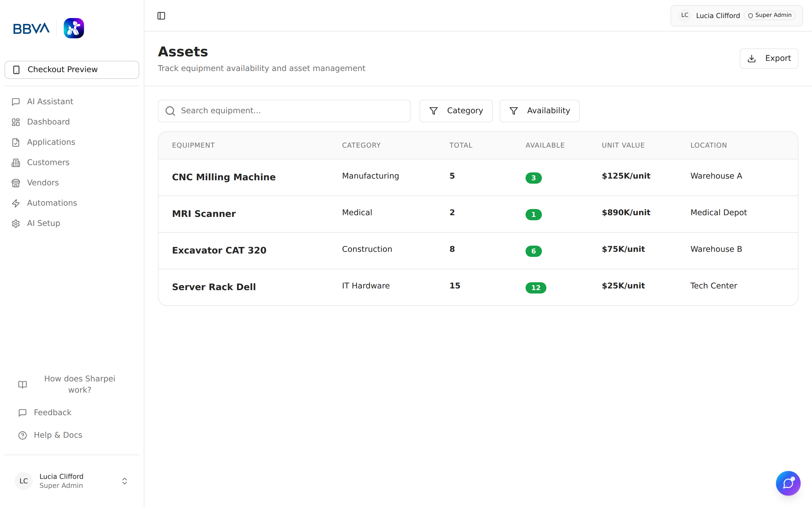This screenshot has width=812, height=507.
Task: Open Checkout Preview
Action: point(71,69)
